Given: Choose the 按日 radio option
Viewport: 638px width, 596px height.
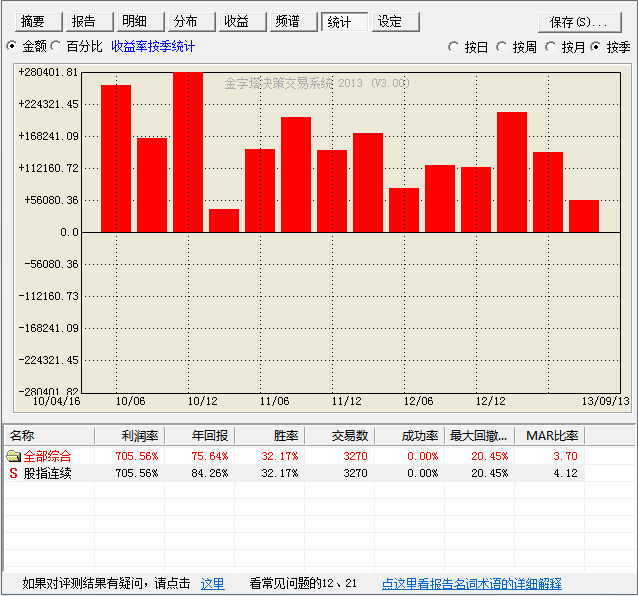Looking at the screenshot, I should point(454,47).
